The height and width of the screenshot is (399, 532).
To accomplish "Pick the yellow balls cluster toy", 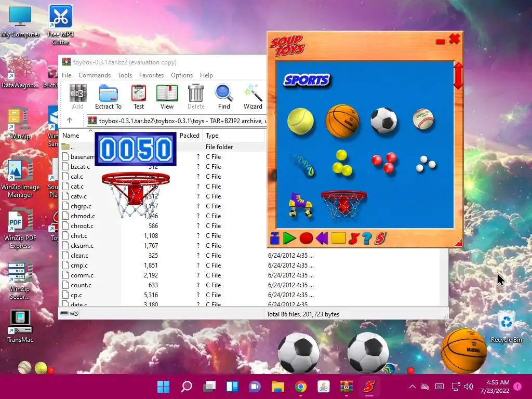I will [342, 163].
